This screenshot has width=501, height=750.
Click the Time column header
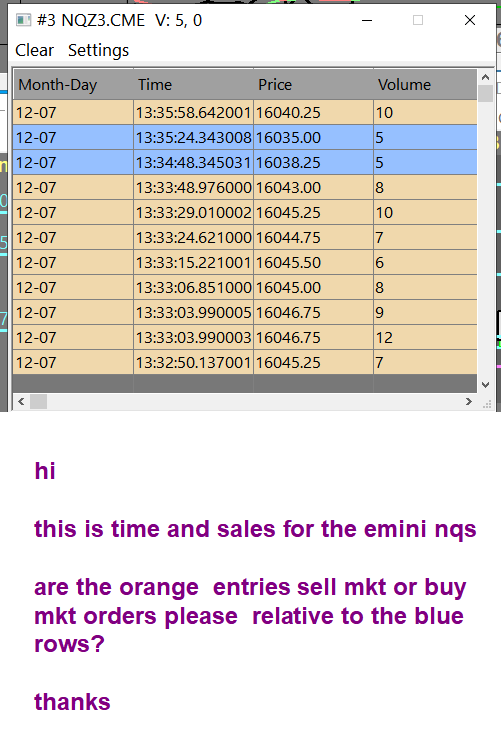click(193, 85)
